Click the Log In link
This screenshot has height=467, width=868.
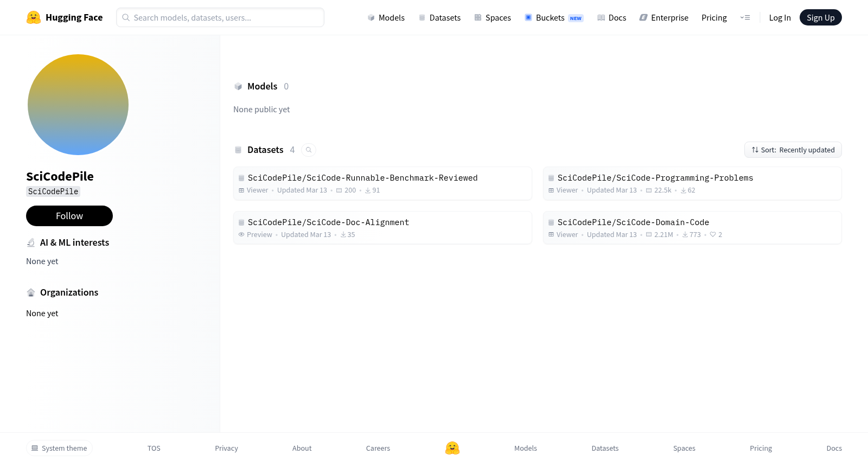(780, 17)
